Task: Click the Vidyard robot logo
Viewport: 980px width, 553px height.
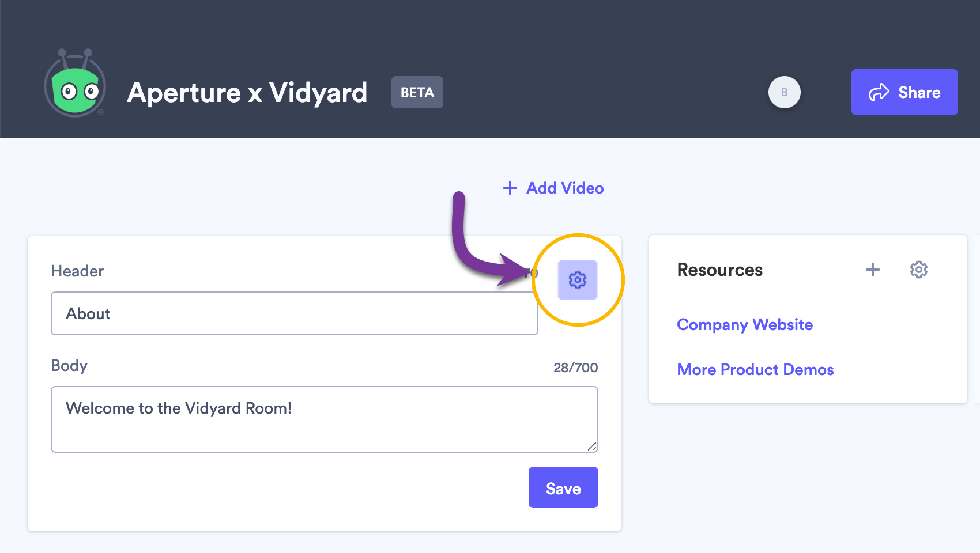Action: (x=75, y=84)
